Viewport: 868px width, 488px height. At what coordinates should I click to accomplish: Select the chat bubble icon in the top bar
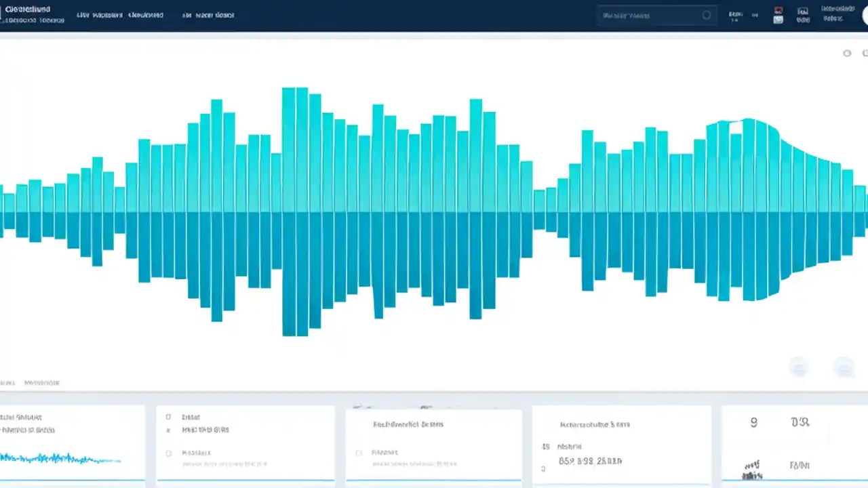[x=778, y=20]
